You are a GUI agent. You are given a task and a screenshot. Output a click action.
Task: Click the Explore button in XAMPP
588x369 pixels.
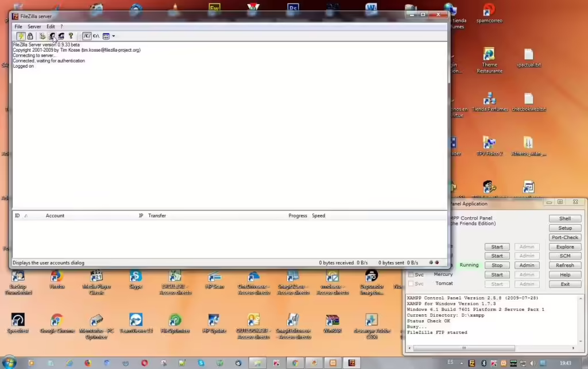tap(565, 247)
